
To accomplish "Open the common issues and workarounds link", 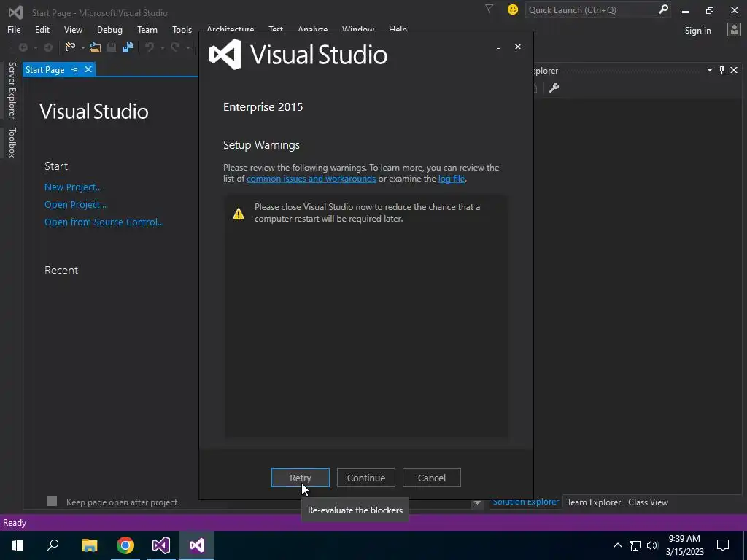I will click(x=311, y=179).
